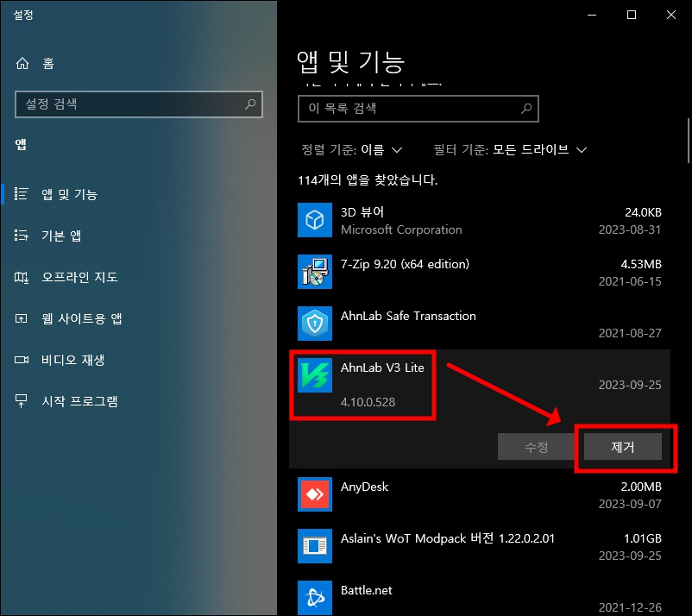This screenshot has width=692, height=616.
Task: Click the date 2023-08-31
Action: tap(630, 229)
